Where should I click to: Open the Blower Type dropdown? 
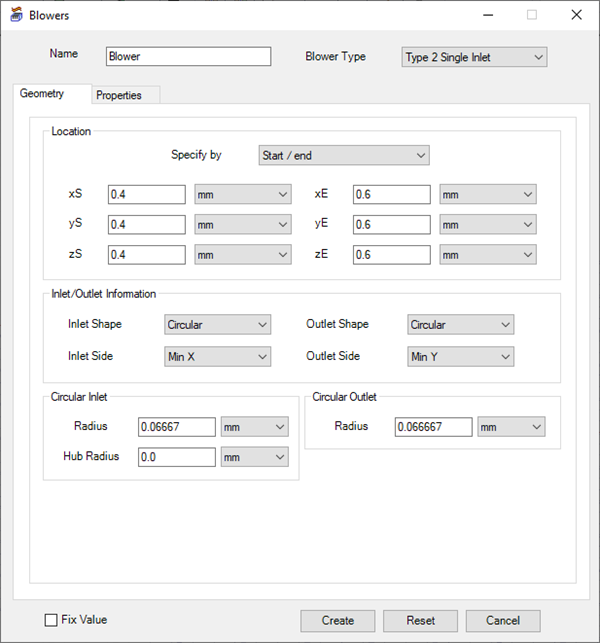pyautogui.click(x=474, y=57)
